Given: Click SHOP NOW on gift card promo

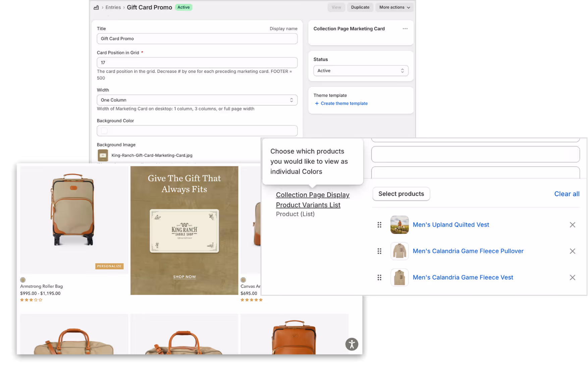Looking at the screenshot, I should point(184,277).
